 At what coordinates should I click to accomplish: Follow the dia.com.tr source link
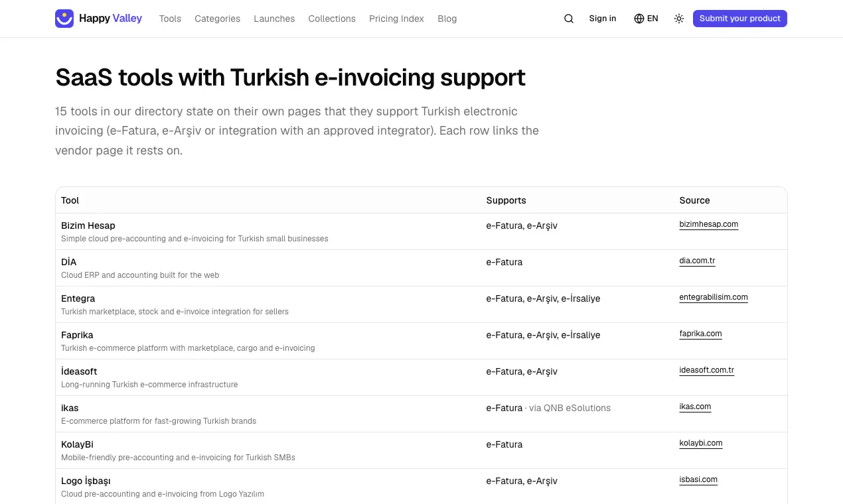[x=698, y=261]
